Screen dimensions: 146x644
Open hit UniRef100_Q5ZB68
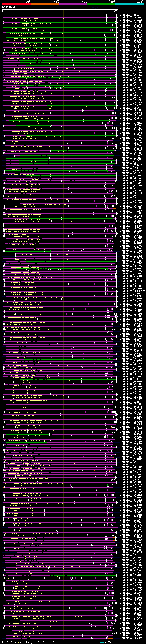click(131, 178)
